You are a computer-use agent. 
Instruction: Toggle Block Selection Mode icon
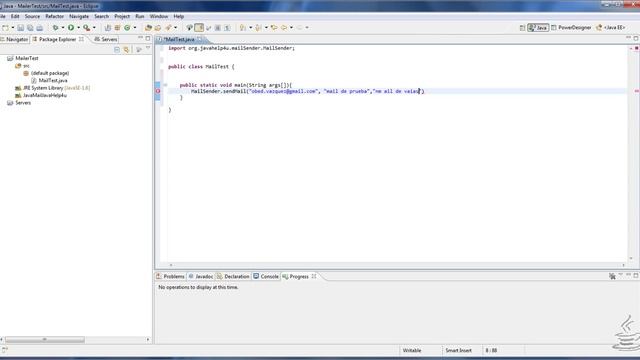click(x=218, y=27)
